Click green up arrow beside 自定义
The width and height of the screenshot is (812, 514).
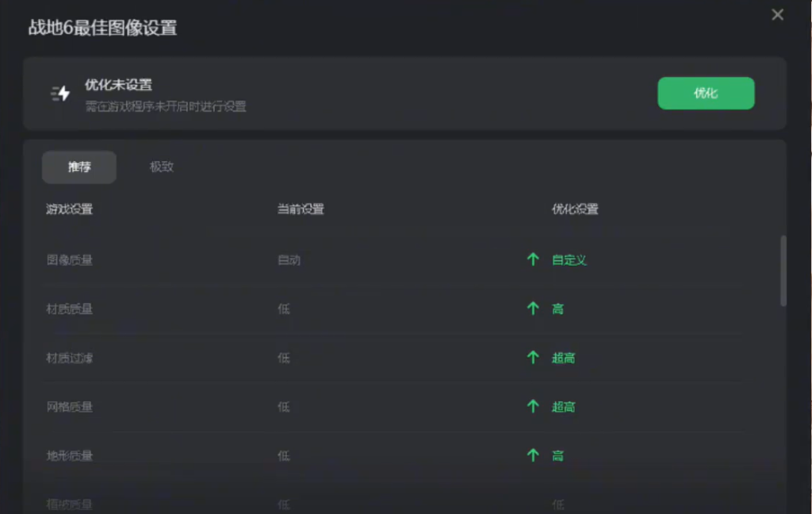533,259
